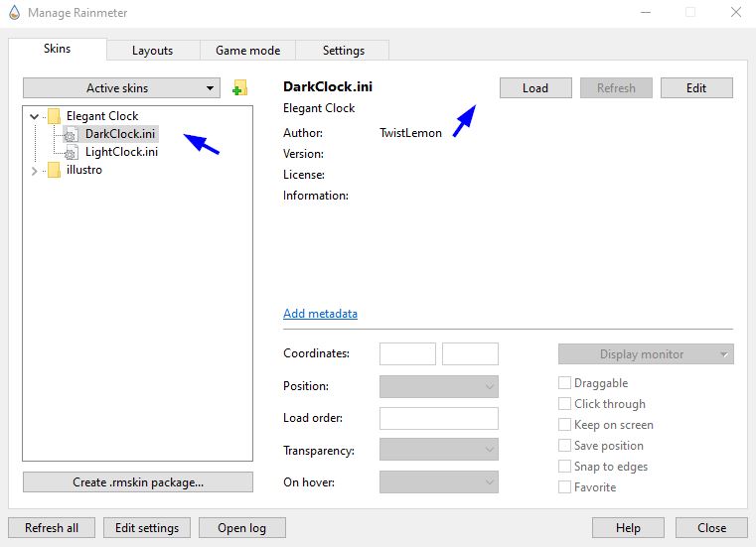Click the Help button
This screenshot has height=547, width=756.
tap(628, 528)
